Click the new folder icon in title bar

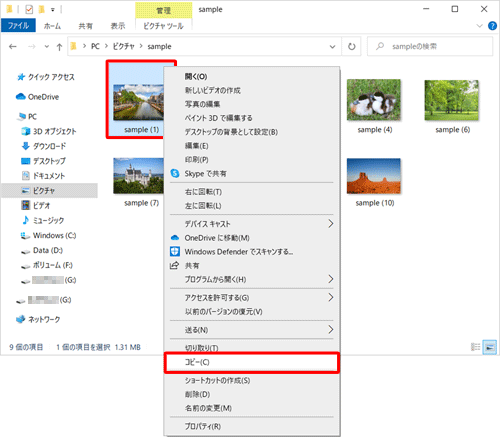point(42,9)
